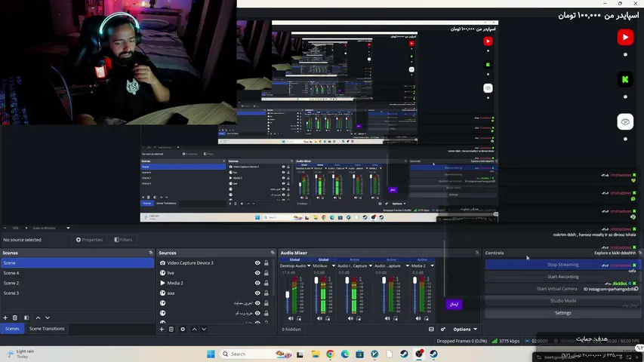The image size is (644, 362).
Task: Click Start Virtual Camera button
Action: coord(562,289)
